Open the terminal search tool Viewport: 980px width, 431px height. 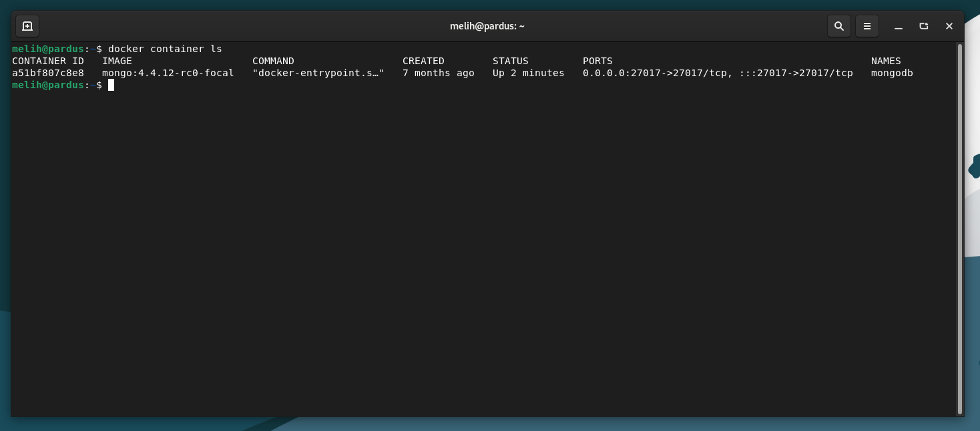(x=839, y=26)
